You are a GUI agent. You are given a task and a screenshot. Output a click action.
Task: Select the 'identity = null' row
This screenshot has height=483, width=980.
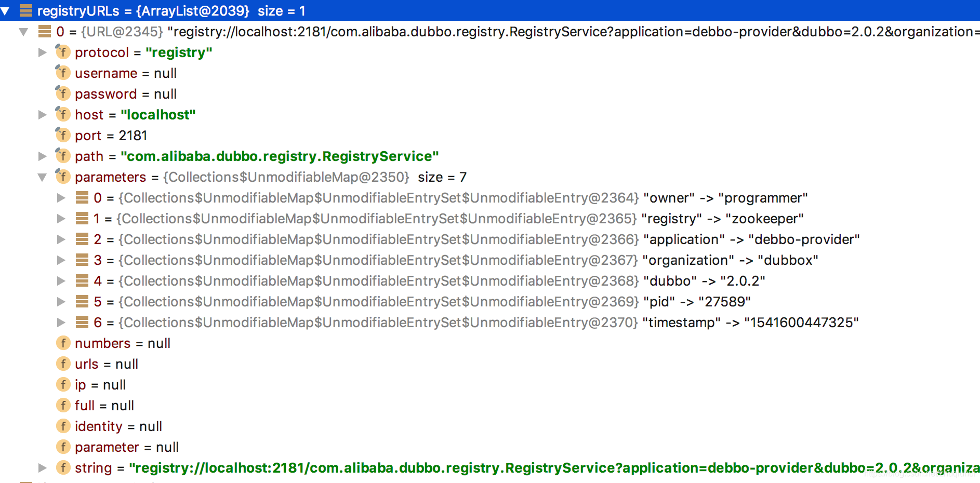tap(118, 426)
